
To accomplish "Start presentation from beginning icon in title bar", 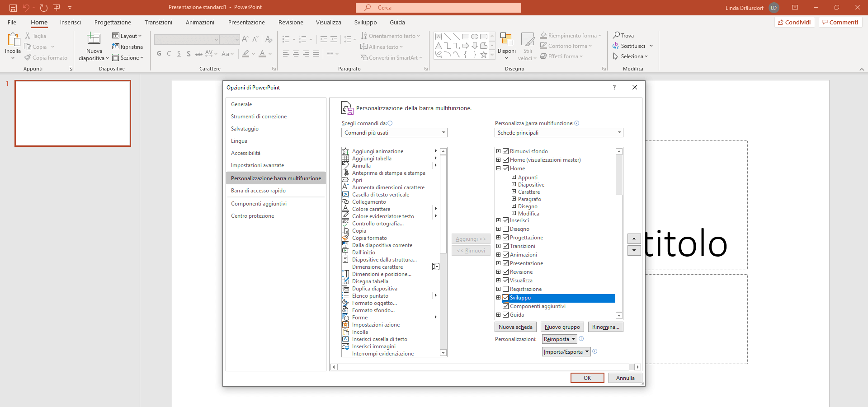I will [x=57, y=8].
